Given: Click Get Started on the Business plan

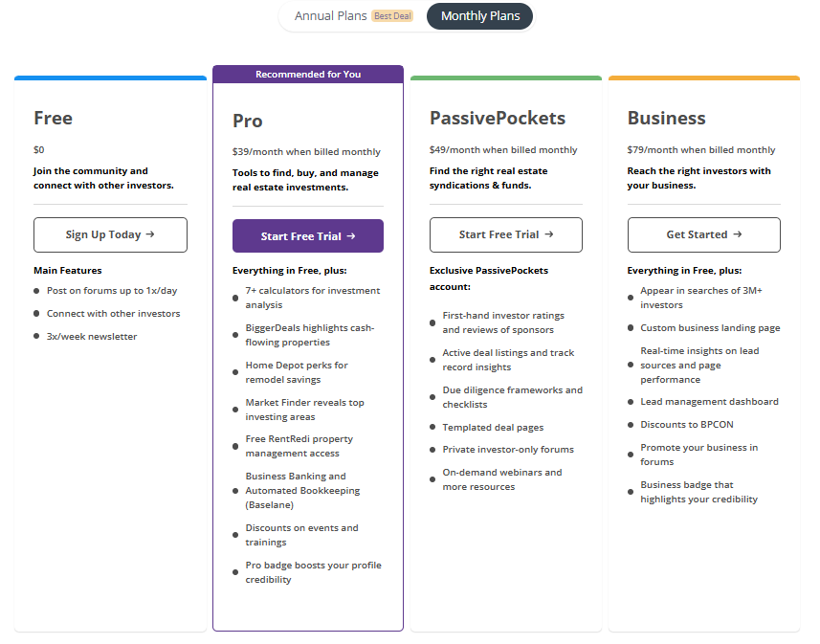Looking at the screenshot, I should [703, 234].
